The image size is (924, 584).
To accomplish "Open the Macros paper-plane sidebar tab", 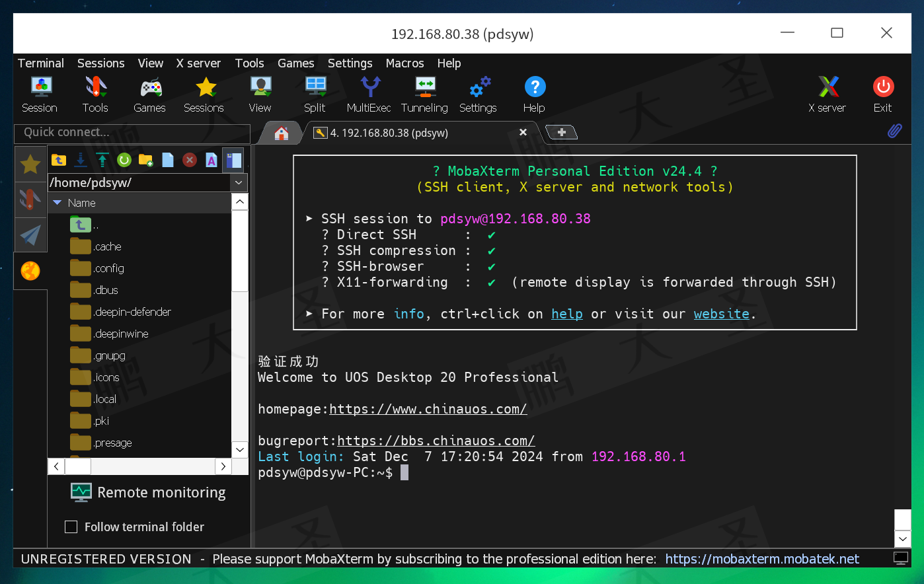I will (30, 235).
